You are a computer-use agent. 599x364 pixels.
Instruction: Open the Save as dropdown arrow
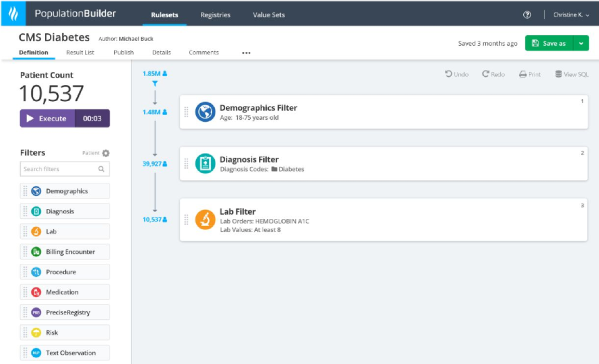pyautogui.click(x=580, y=43)
